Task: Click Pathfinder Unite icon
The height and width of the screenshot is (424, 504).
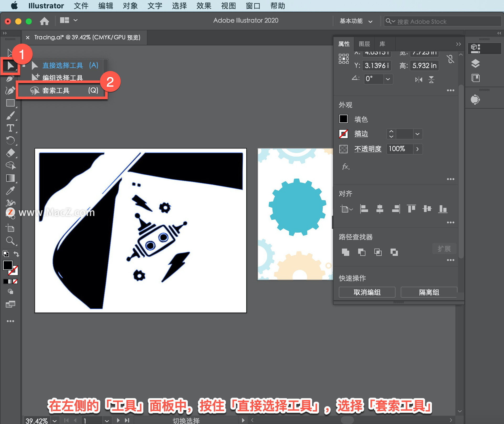Action: 345,252
